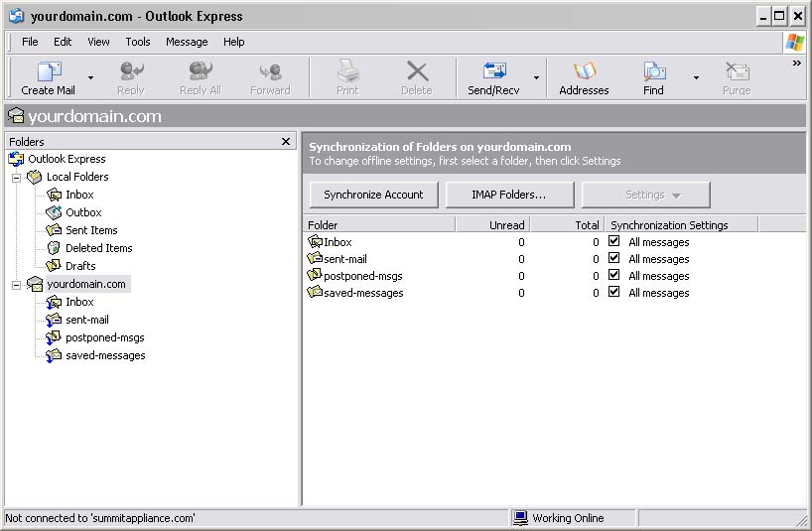Image resolution: width=812 pixels, height=531 pixels.
Task: Click the Local Folders tree icon
Action: tap(34, 177)
